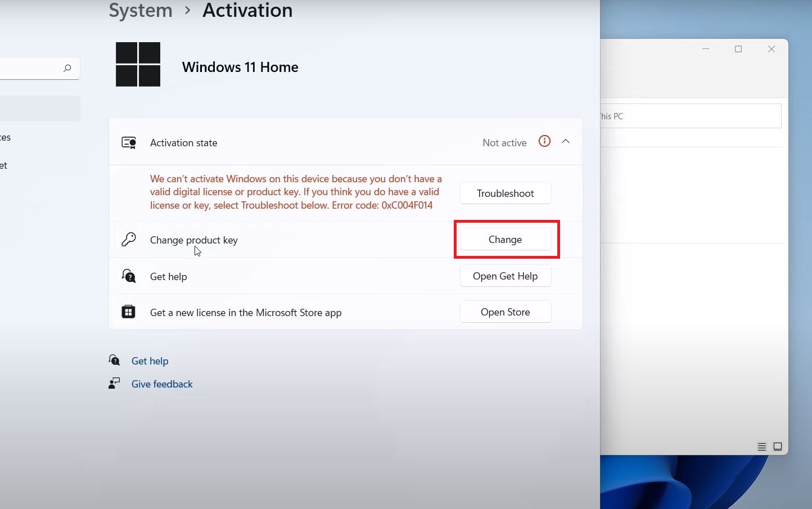Click the Give feedback person icon
The height and width of the screenshot is (509, 812).
[114, 384]
